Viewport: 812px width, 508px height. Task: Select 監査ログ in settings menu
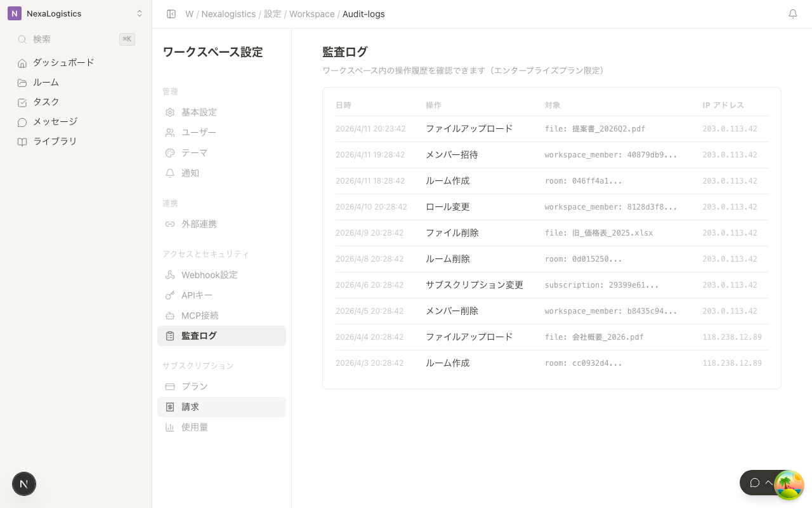221,336
